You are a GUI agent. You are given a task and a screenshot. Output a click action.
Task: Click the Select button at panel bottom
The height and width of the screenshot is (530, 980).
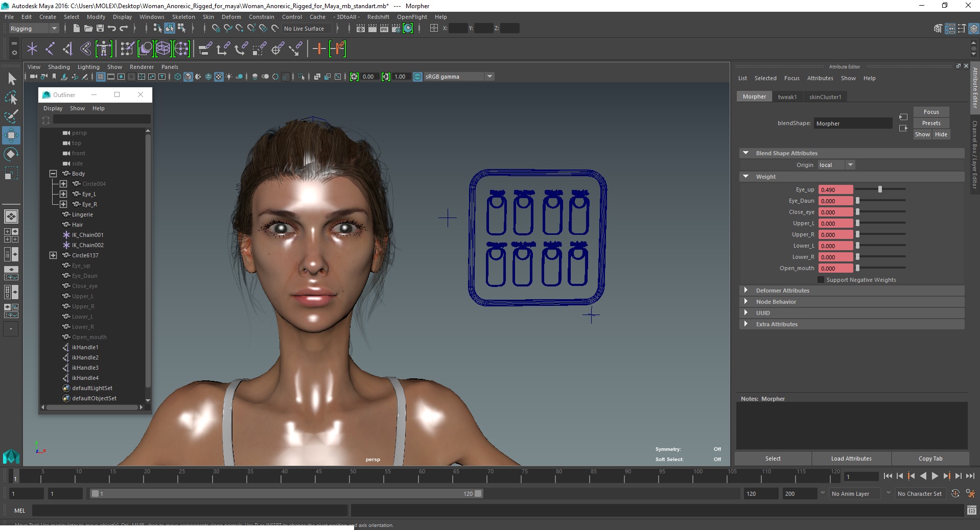click(x=773, y=459)
